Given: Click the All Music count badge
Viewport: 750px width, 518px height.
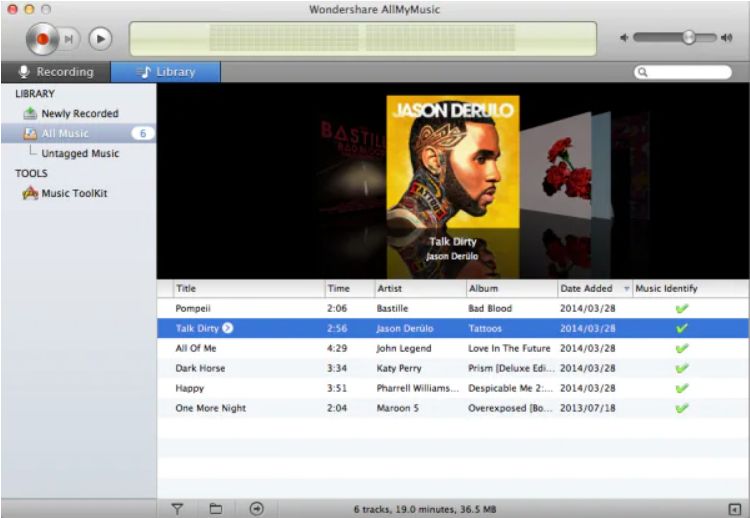Looking at the screenshot, I should pos(143,133).
